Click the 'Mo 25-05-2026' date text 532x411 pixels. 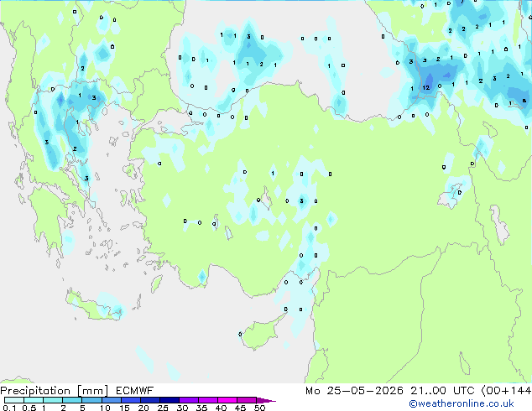tap(354, 391)
